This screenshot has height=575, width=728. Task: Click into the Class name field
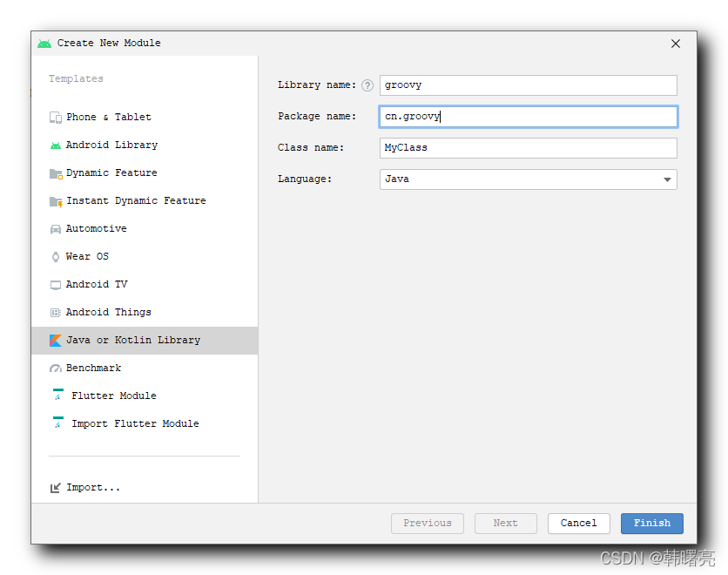529,148
